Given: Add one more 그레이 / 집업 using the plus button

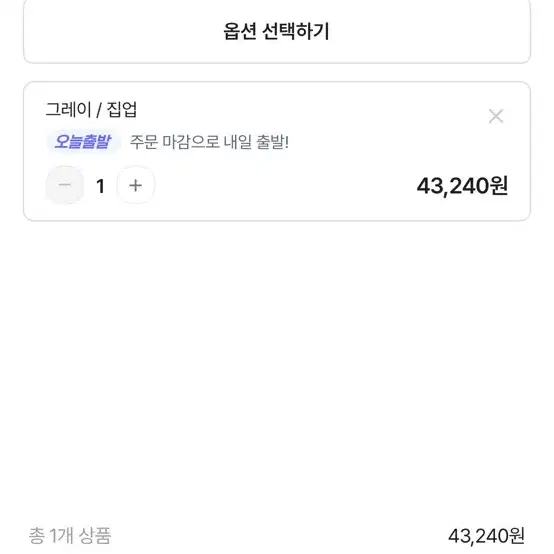Looking at the screenshot, I should coord(135,185).
